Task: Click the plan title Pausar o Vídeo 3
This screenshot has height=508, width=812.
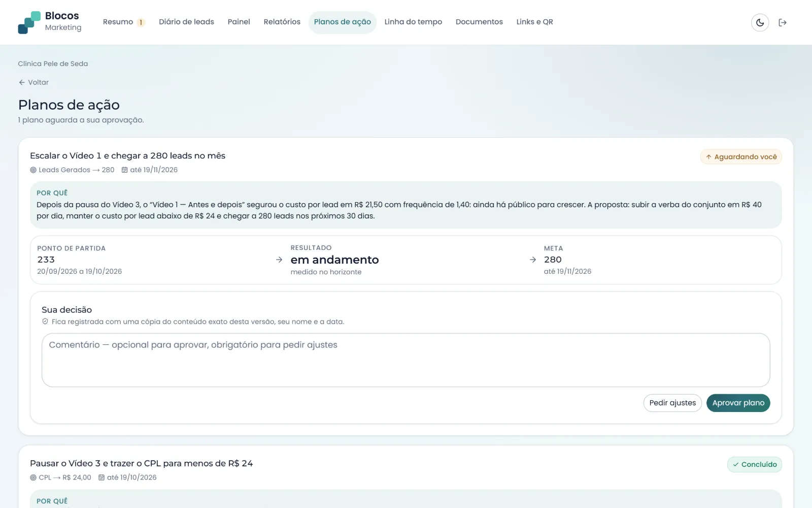Action: pyautogui.click(x=141, y=463)
